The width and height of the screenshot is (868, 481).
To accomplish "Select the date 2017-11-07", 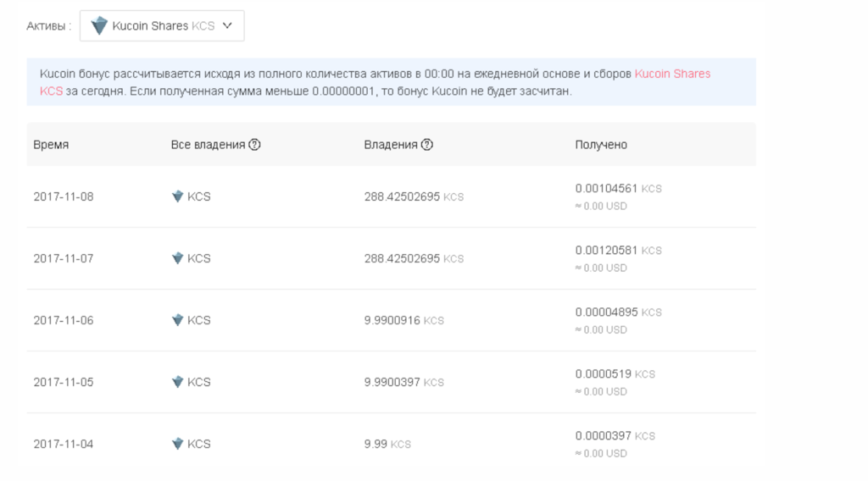I will [63, 259].
